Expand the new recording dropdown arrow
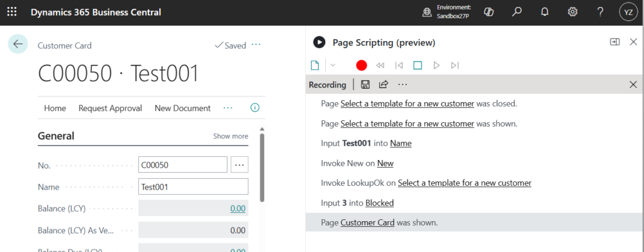This screenshot has height=252, width=644. [x=333, y=65]
